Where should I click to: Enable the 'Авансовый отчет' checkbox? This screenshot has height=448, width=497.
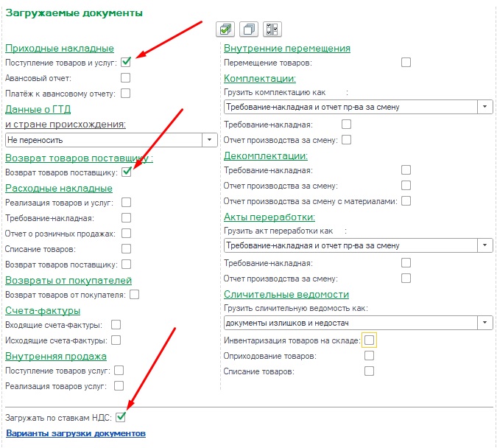126,77
